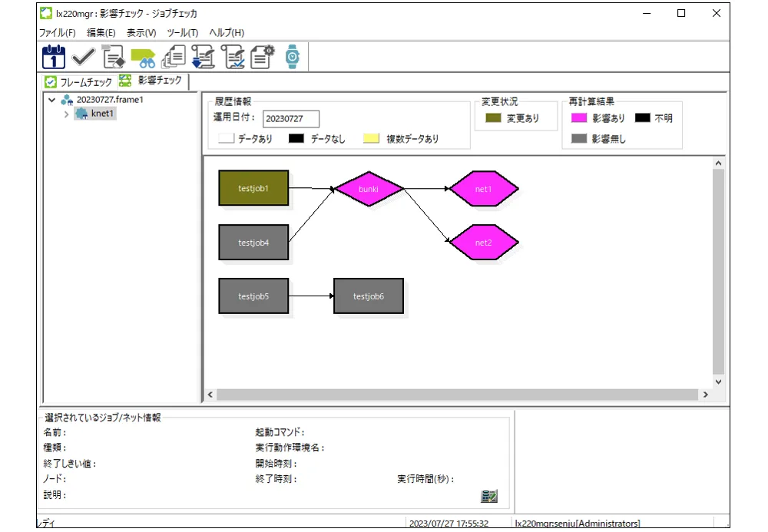This screenshot has height=532, width=768.
Task: Click the 起動コマンド label
Action: (280, 432)
